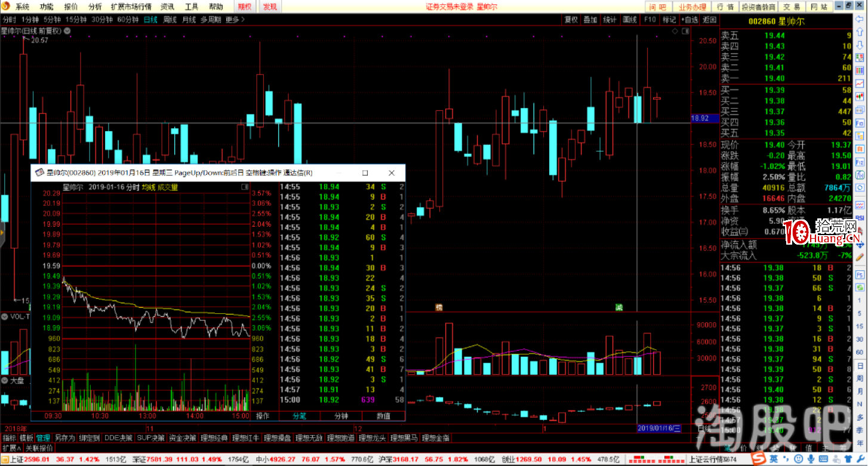Click the 操作 button in popup
868x466 pixels.
coord(263,416)
